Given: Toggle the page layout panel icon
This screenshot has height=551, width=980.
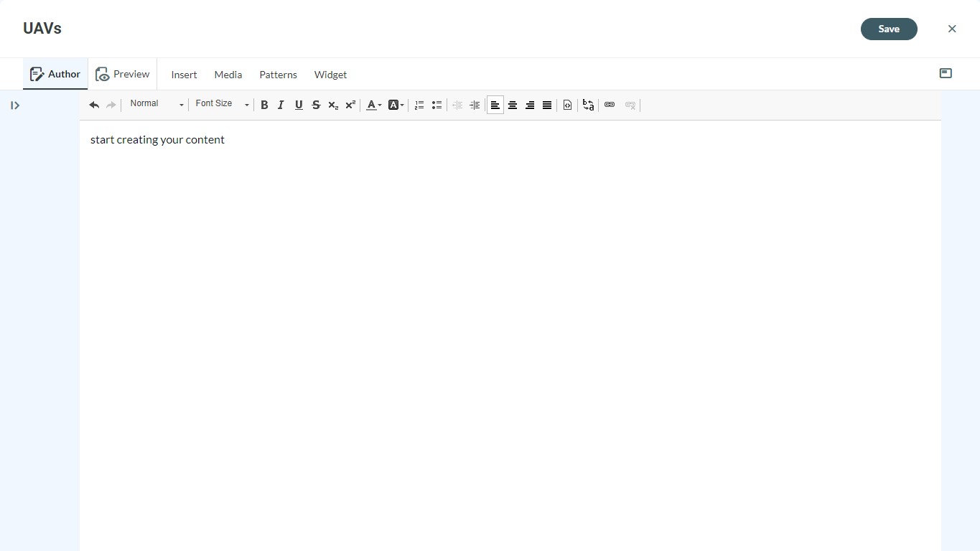Looking at the screenshot, I should click(946, 73).
